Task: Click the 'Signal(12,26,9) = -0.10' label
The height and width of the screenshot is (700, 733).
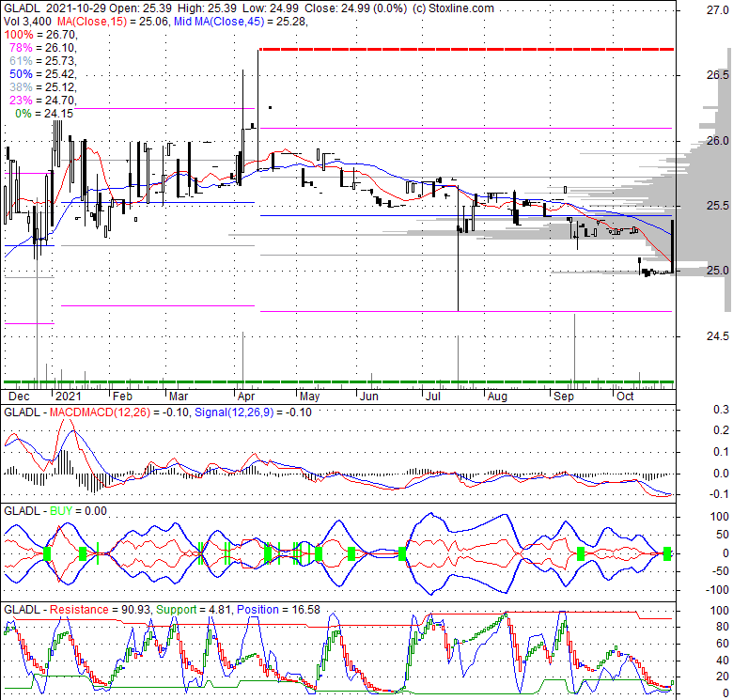Action: point(253,412)
